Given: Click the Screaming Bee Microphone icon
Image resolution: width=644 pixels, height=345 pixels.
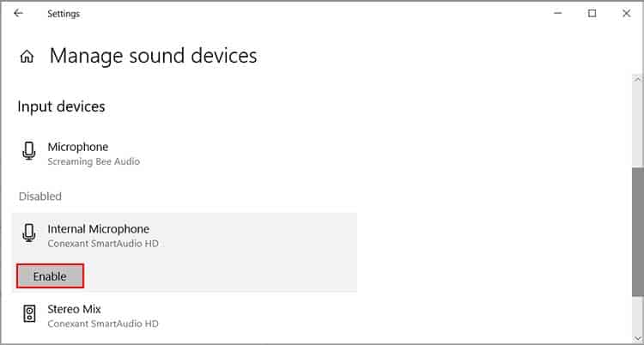Looking at the screenshot, I should tap(28, 151).
